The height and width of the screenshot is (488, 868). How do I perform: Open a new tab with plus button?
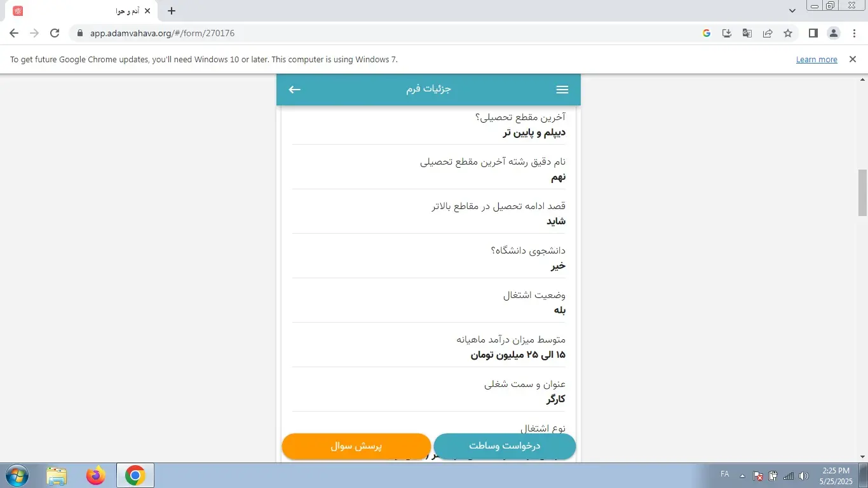tap(172, 11)
